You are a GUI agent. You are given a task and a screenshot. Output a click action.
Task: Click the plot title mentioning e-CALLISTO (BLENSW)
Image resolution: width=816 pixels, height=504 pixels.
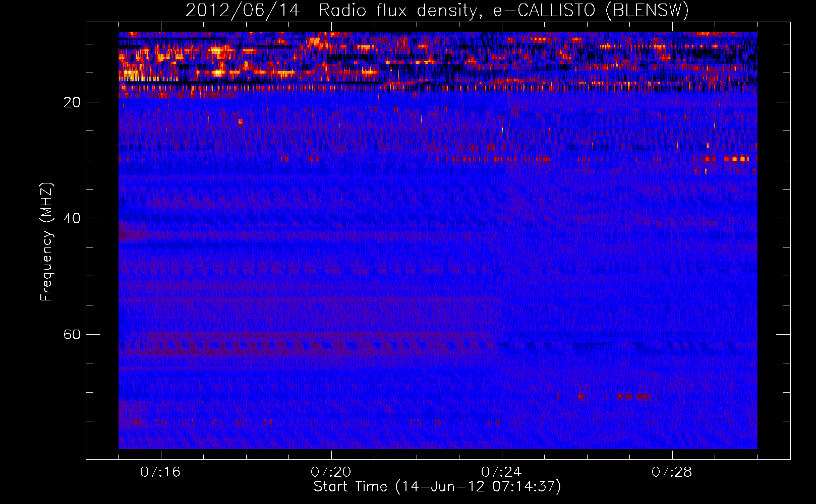coord(437,10)
